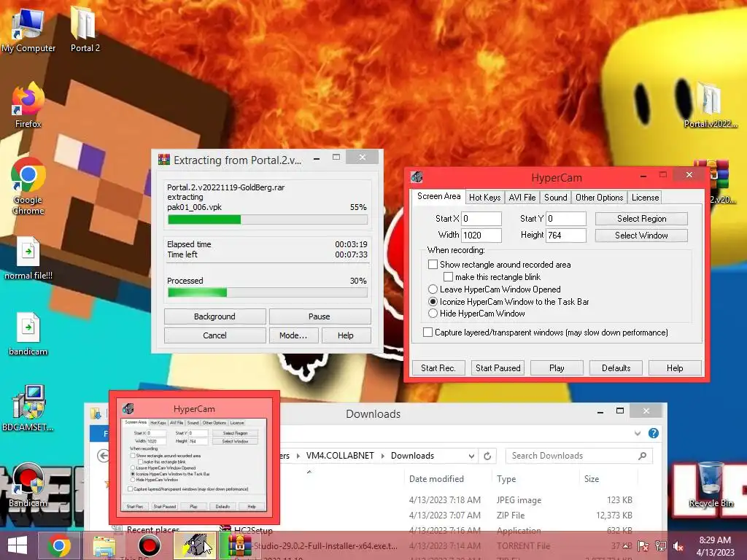Screen dimensions: 747x560
Task: Click the Select Region button
Action: (641, 219)
